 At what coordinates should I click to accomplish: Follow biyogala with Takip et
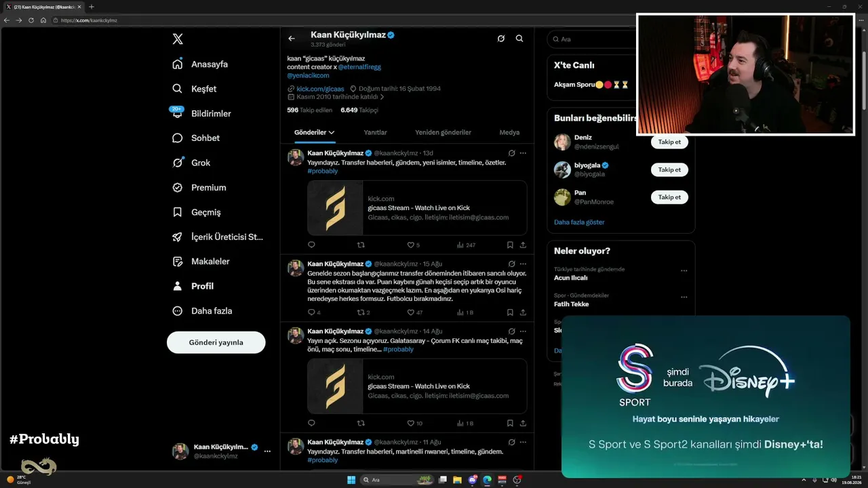(x=669, y=169)
